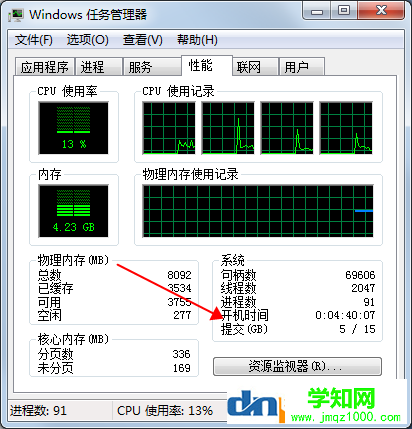Click the 开机时间 uptime value
The height and width of the screenshot is (429, 412).
pyautogui.click(x=345, y=315)
